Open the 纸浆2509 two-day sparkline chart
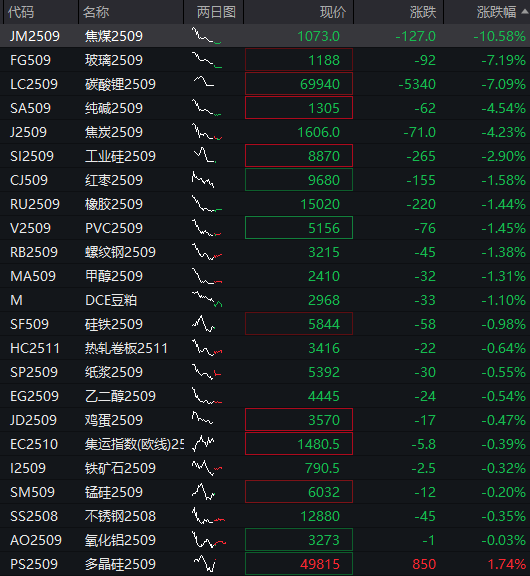 point(206,371)
